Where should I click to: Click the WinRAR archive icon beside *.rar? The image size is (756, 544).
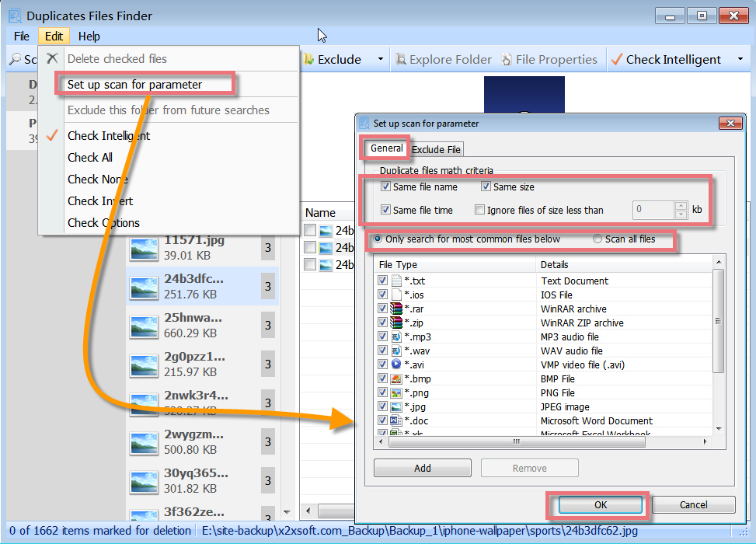(x=398, y=308)
